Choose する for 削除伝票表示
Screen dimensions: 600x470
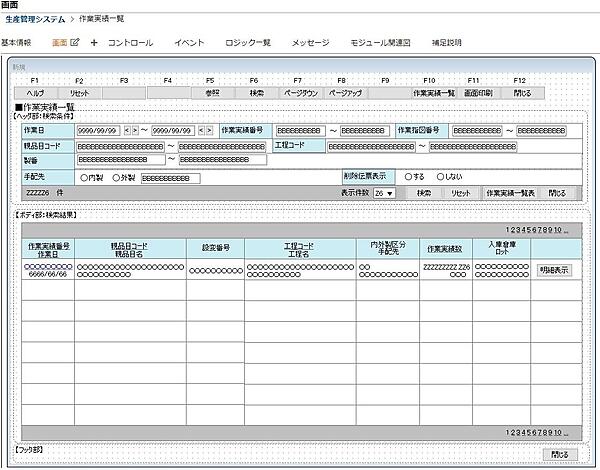[x=408, y=177]
